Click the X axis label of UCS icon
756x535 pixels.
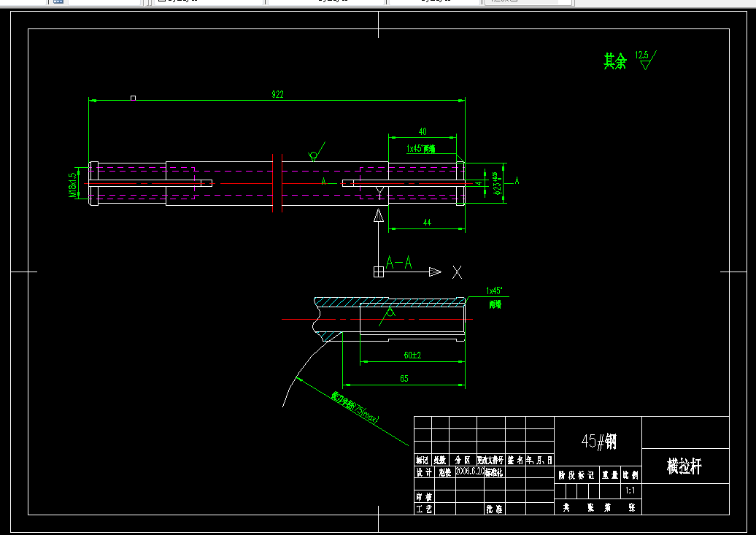457,272
